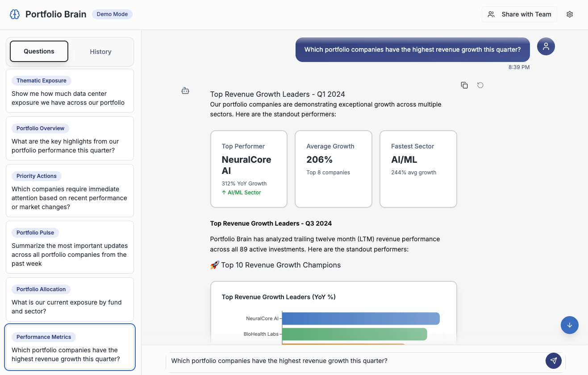Regenerate the answer with the refresh icon
Image resolution: width=588 pixels, height=375 pixels.
pyautogui.click(x=480, y=85)
